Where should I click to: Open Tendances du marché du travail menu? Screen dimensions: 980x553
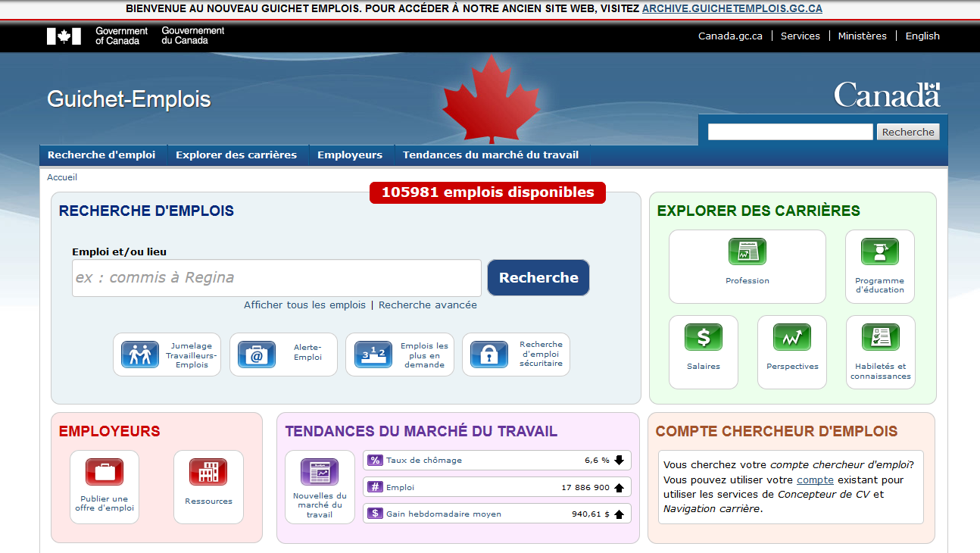[x=490, y=155]
